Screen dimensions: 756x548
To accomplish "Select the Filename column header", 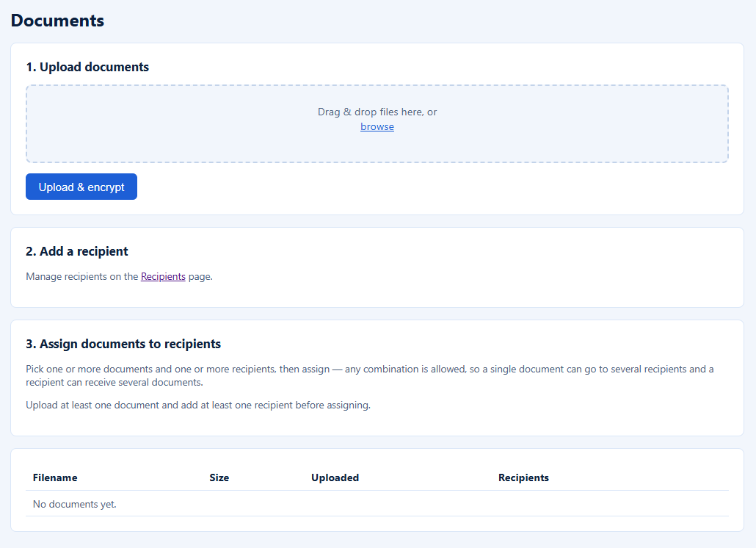I will pyautogui.click(x=55, y=477).
